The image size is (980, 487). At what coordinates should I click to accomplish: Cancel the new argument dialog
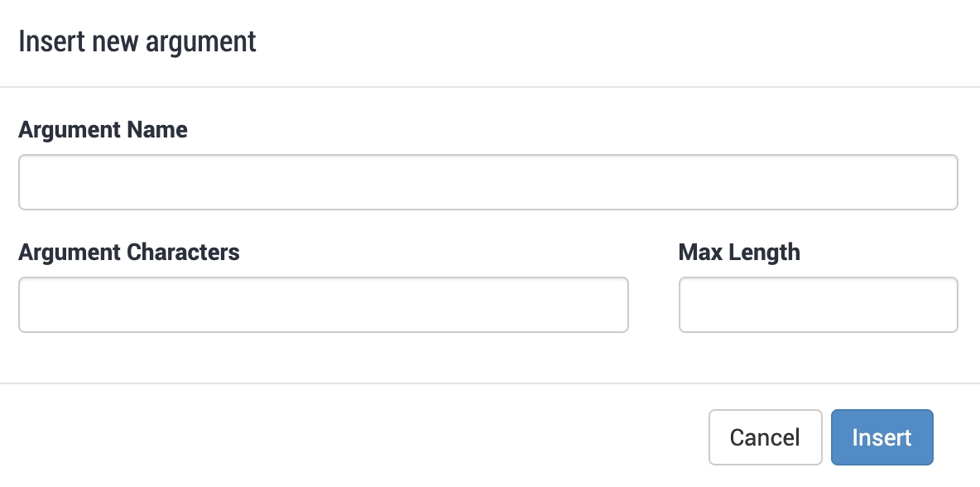click(x=765, y=437)
